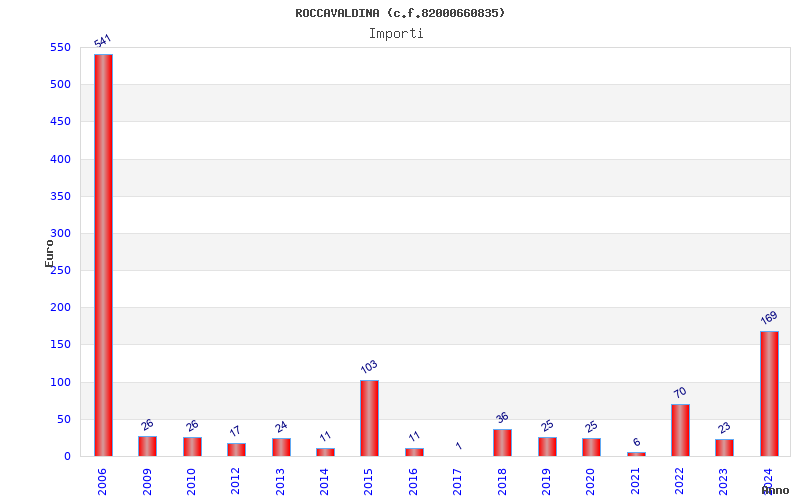Click the 2009 bar valued 26
This screenshot has width=800, height=500.
point(147,446)
